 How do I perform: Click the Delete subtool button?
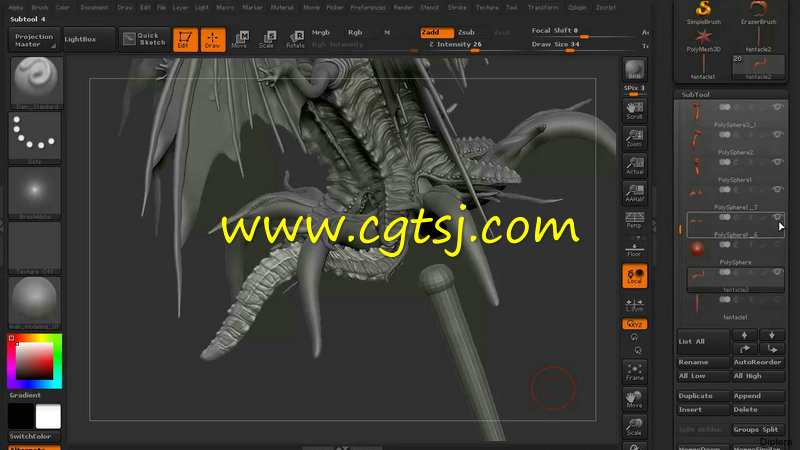[x=758, y=410]
